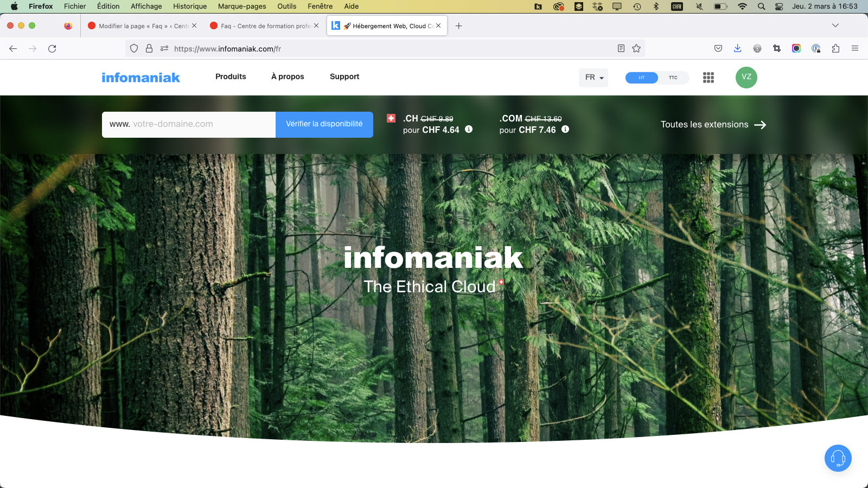868x488 pixels.
Task: Open the Firefox downloads panel
Action: 738,49
